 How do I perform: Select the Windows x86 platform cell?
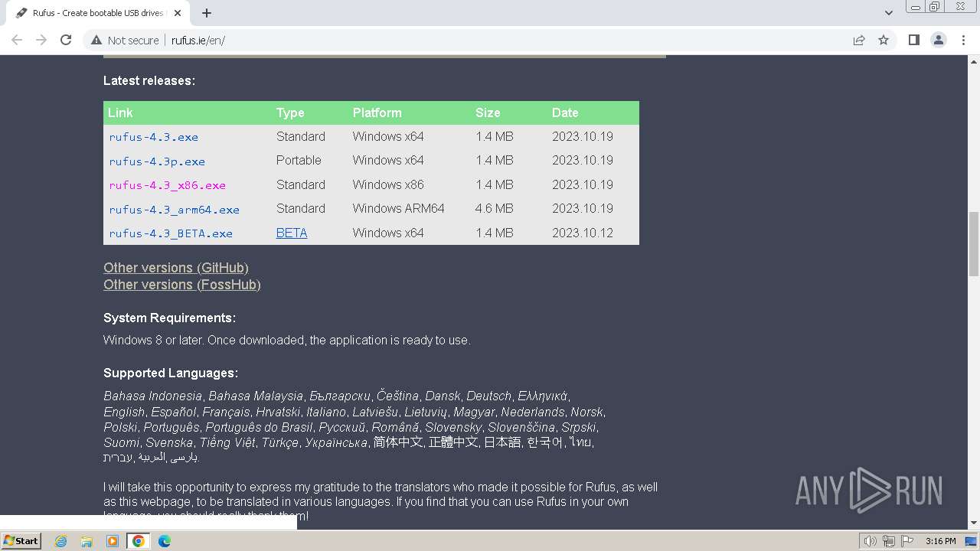pyautogui.click(x=388, y=184)
